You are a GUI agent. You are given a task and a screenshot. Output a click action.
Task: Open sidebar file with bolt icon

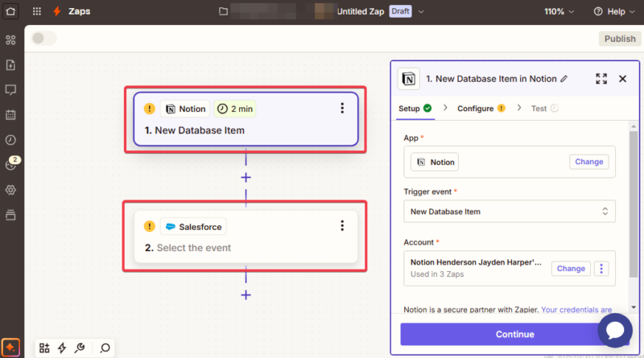coord(10,65)
